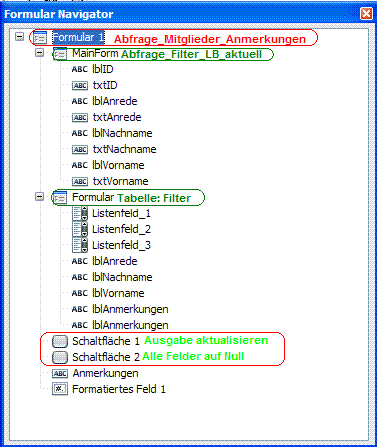The width and height of the screenshot is (377, 447).
Task: Click the list box icon of Listenfeld_2
Action: [x=80, y=229]
